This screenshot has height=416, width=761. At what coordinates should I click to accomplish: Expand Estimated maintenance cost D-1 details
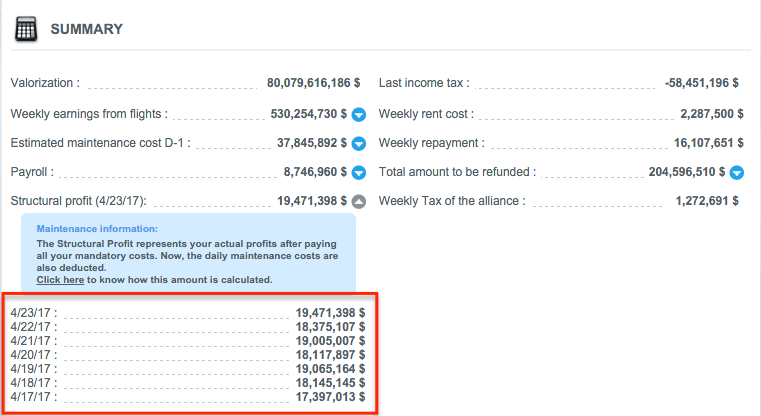point(359,144)
